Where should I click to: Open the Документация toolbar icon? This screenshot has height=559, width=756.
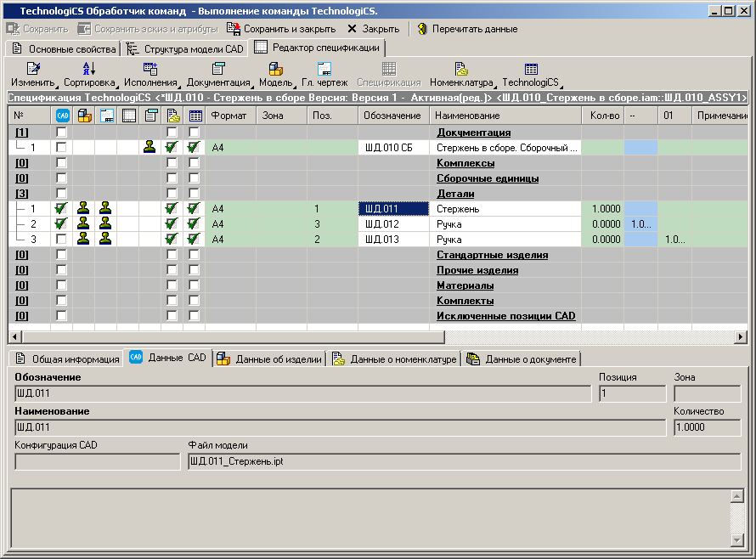(x=218, y=70)
